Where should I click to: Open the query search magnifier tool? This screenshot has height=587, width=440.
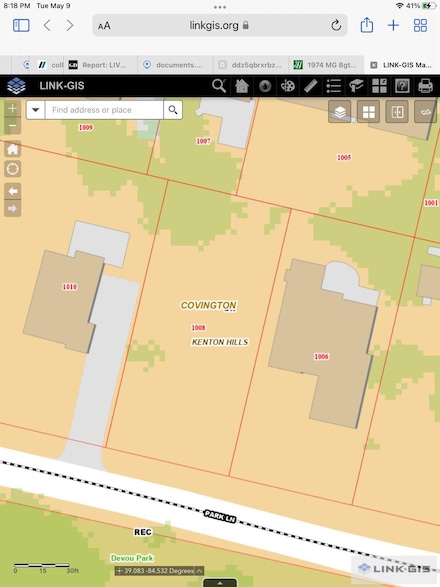tap(219, 86)
